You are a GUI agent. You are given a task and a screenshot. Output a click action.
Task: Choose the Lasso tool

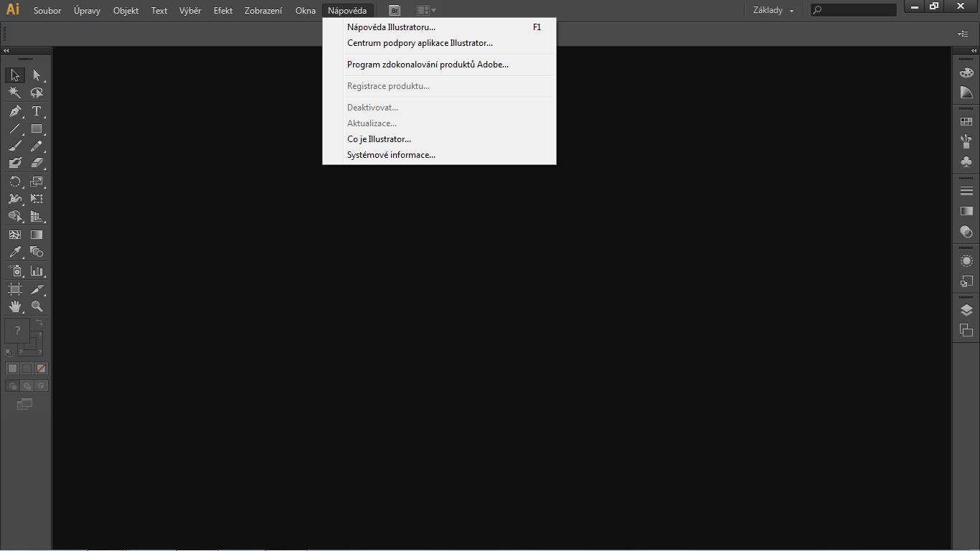37,93
